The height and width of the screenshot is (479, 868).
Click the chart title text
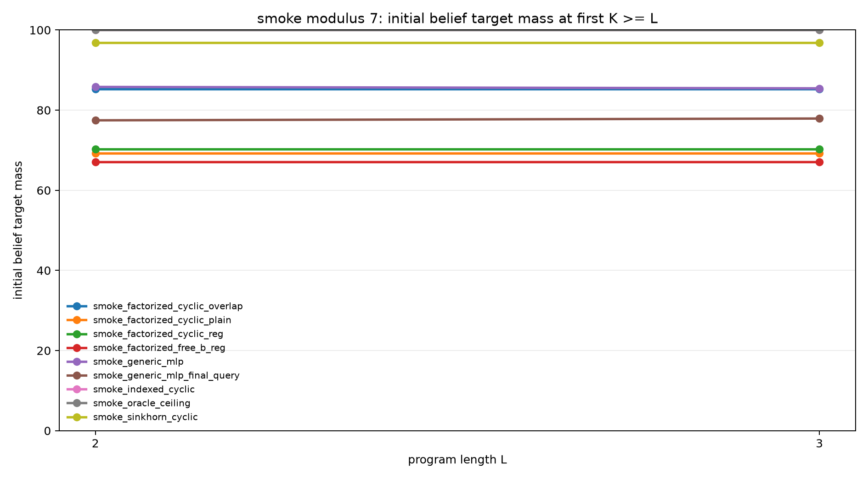(457, 19)
